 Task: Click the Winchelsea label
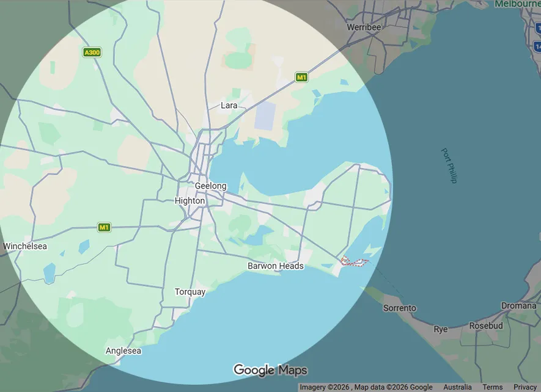[x=25, y=246]
